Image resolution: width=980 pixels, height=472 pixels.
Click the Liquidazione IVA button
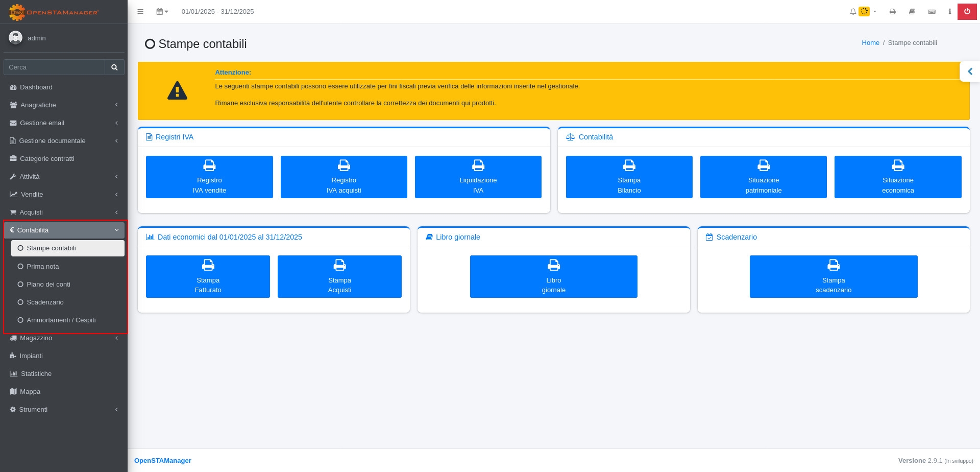(478, 177)
